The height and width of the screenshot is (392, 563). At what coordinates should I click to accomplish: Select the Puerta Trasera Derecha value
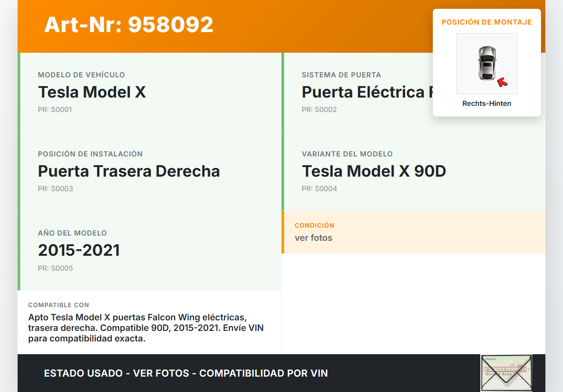[x=129, y=171]
